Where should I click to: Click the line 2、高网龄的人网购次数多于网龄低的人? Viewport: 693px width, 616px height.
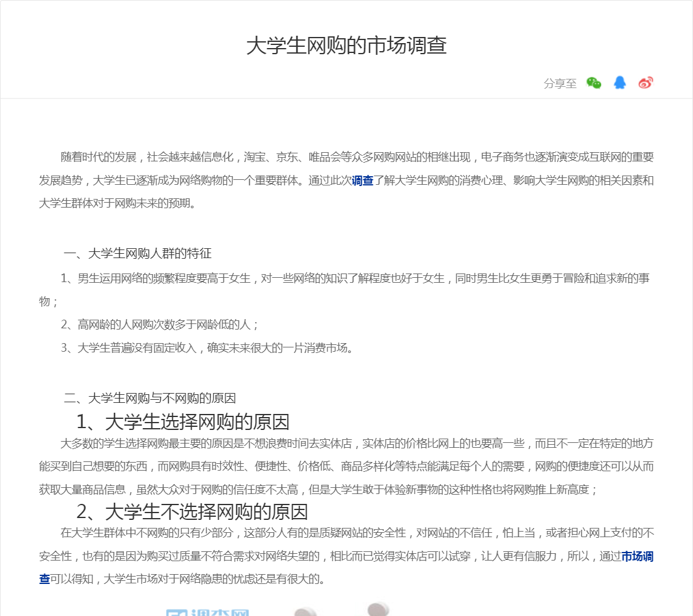(x=159, y=325)
